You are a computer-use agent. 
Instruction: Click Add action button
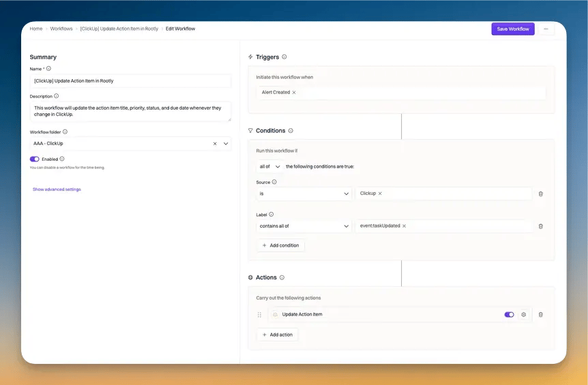pyautogui.click(x=278, y=335)
